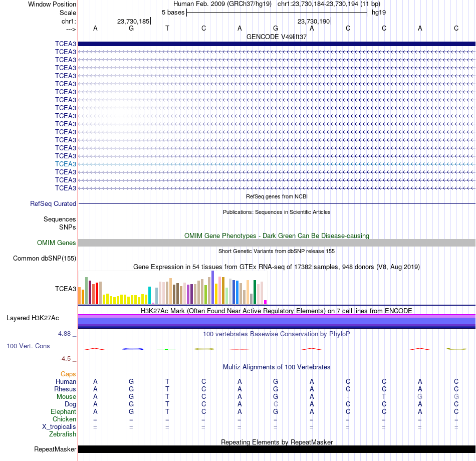Click the thick dark blue TCEA3 exon block
476x461 pixels.
click(277, 44)
